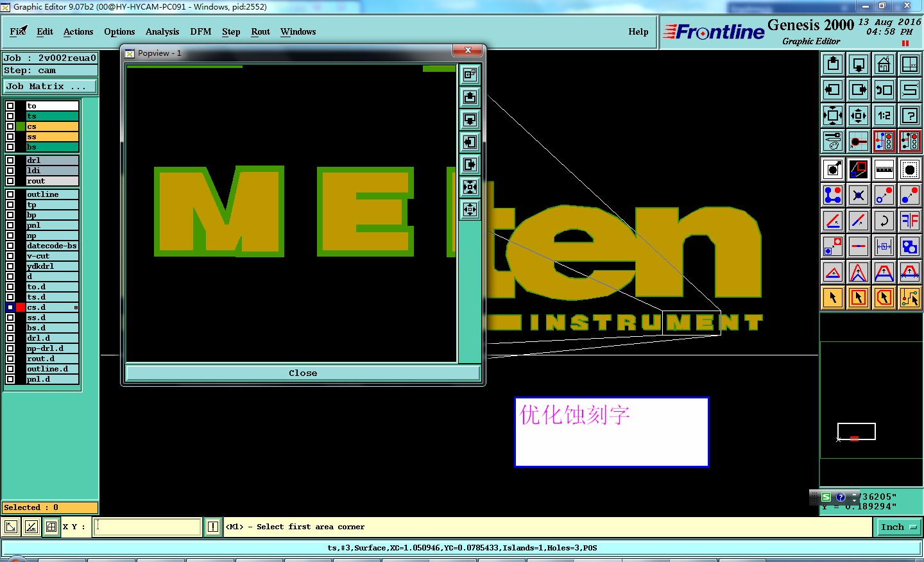The width and height of the screenshot is (924, 562).
Task: Toggle the checkbox for layer cs.d
Action: 10,307
